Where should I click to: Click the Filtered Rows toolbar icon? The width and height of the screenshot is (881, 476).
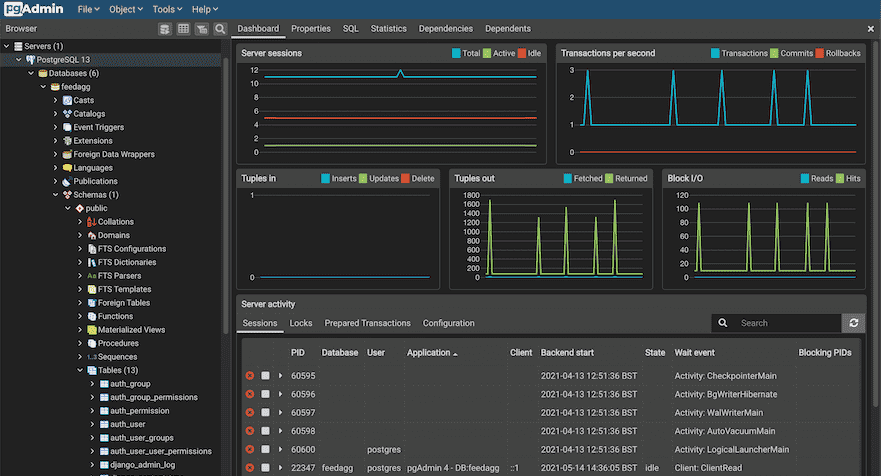[202, 29]
